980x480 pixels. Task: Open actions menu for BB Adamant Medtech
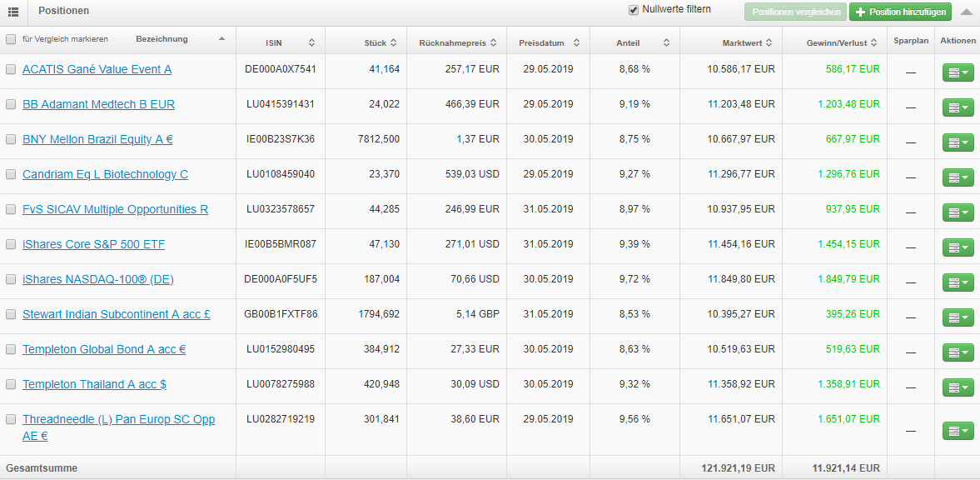coord(958,108)
